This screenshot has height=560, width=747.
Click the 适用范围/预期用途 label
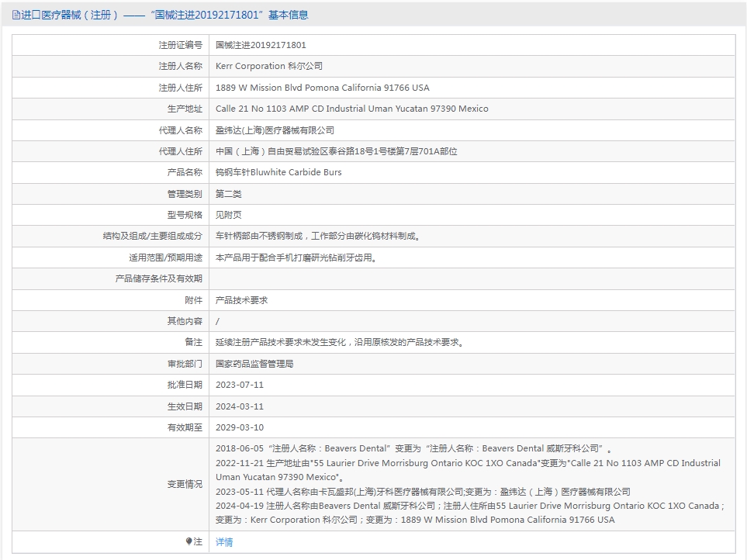165,258
